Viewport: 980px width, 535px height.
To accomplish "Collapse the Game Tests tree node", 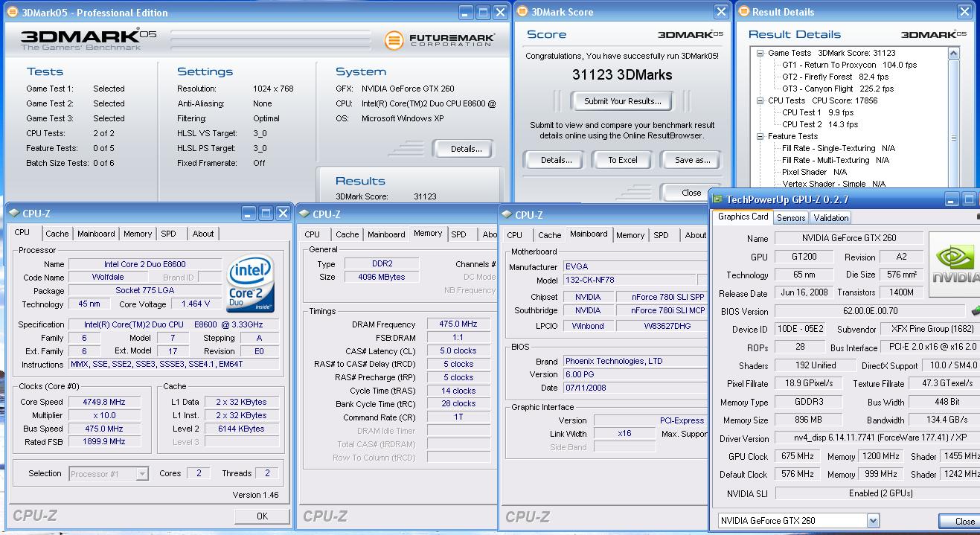I will tap(760, 53).
